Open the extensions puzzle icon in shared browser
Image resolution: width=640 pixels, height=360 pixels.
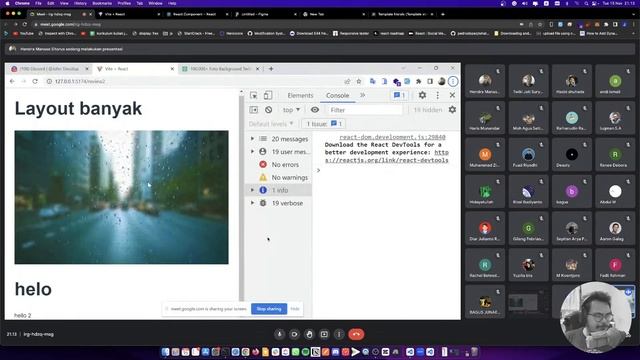418,82
